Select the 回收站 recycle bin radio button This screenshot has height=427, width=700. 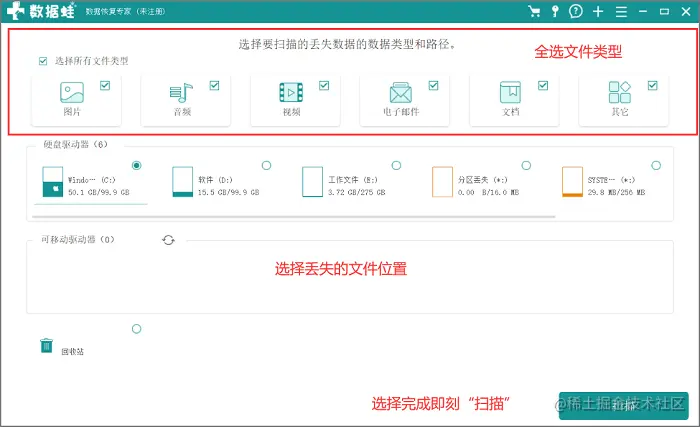(137, 329)
